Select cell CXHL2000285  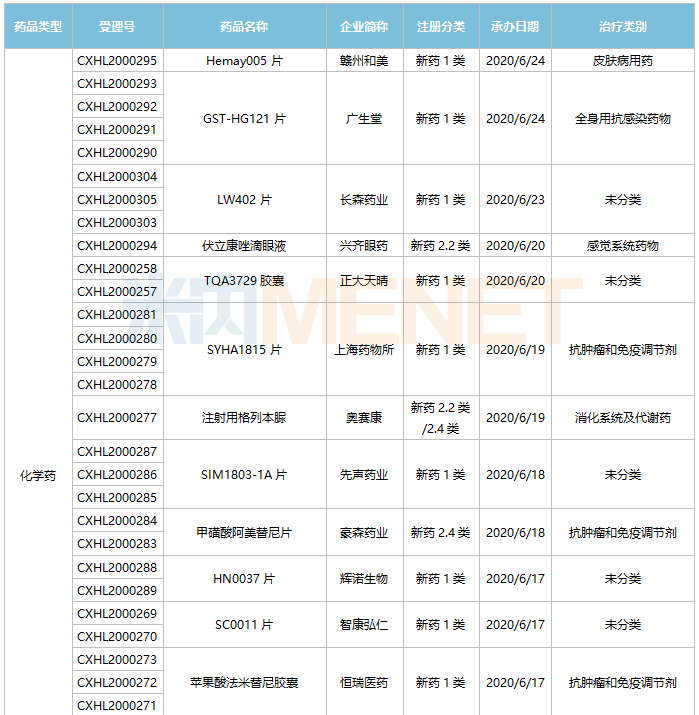coord(118,497)
